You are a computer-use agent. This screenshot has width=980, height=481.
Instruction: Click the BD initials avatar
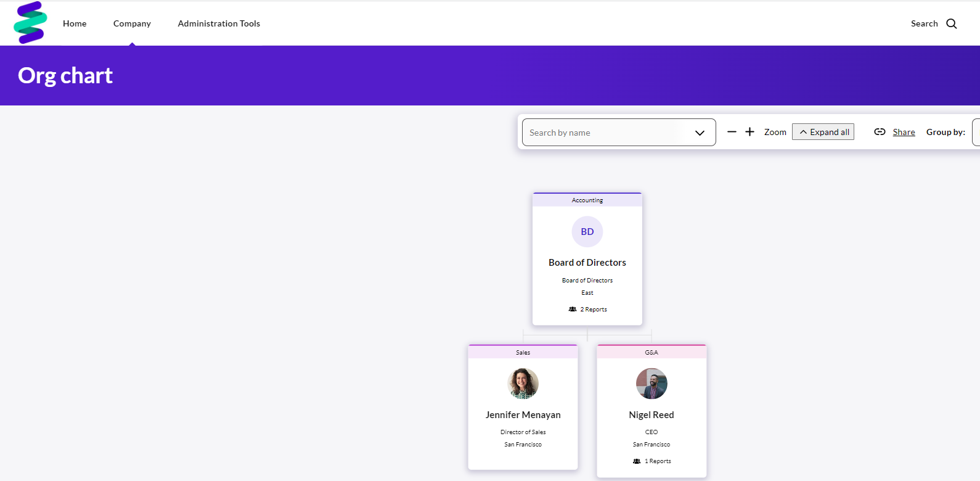[x=587, y=232]
